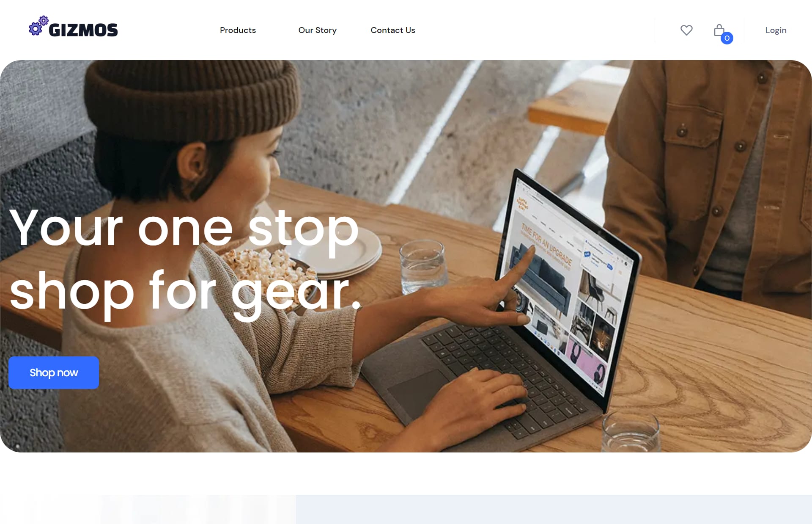Click the blue Shop now button
The image size is (812, 524).
(54, 372)
